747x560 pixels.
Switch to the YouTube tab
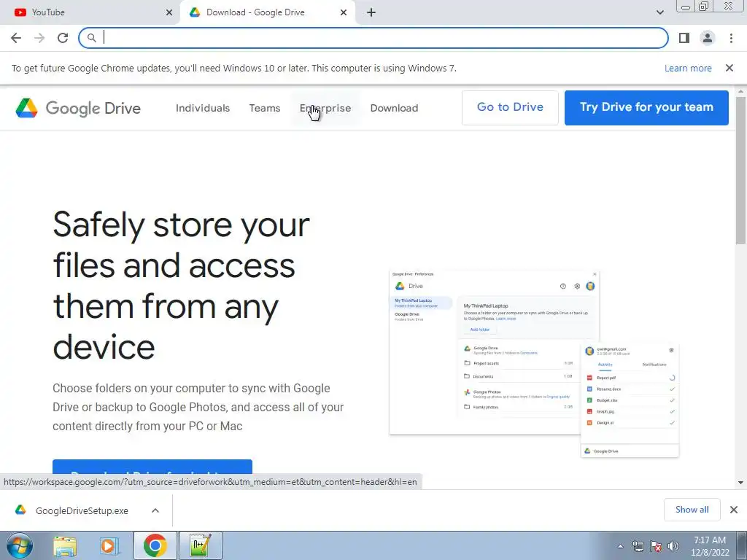90,12
